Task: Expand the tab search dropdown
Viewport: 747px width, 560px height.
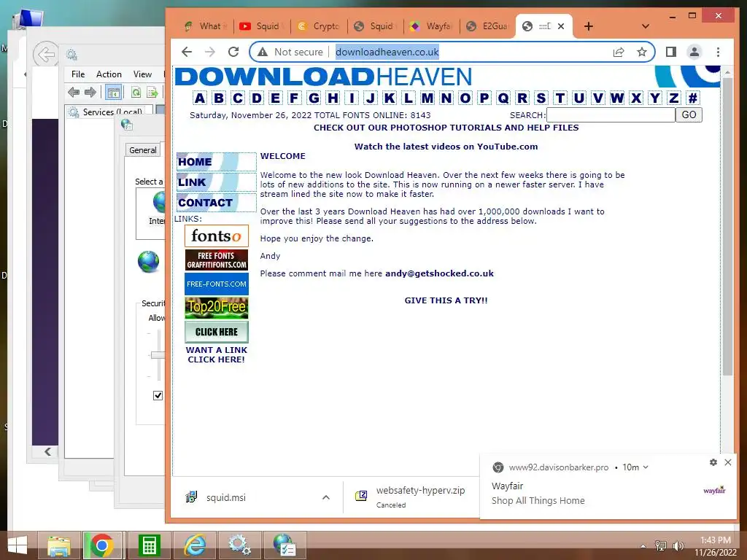Action: (x=646, y=26)
